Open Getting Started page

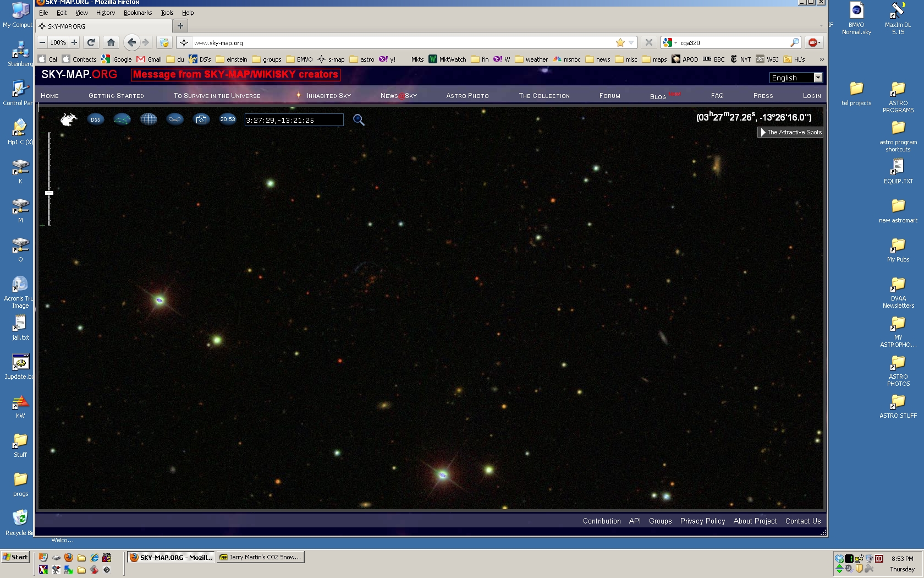116,96
